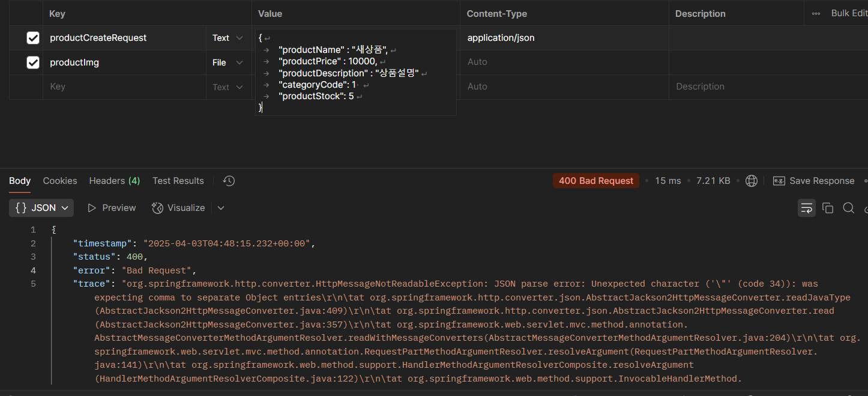Viewport: 868px width, 396px height.
Task: Open the Test Results tab
Action: coord(178,181)
